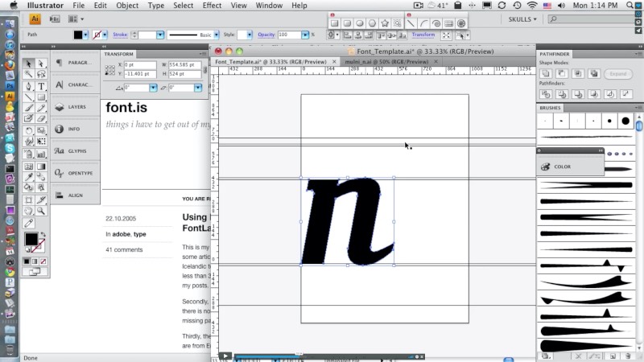Select the Rotate tool
This screenshot has width=644, height=362.
tap(28, 130)
